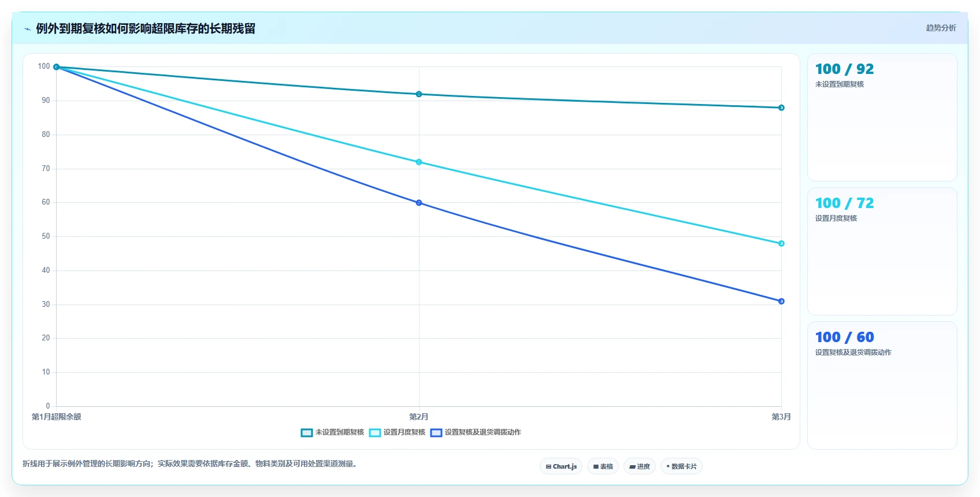Click the 数据卡片 chip
This screenshot has height=497, width=980.
[681, 466]
